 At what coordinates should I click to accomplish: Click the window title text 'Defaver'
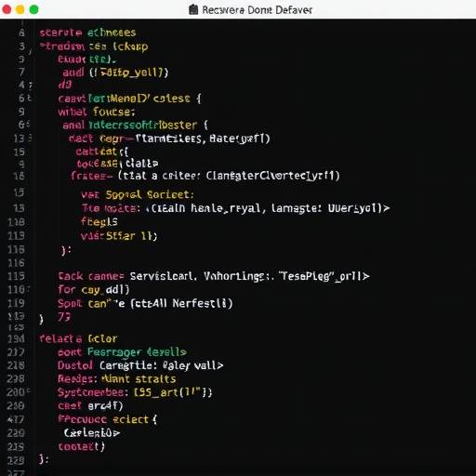coord(294,10)
